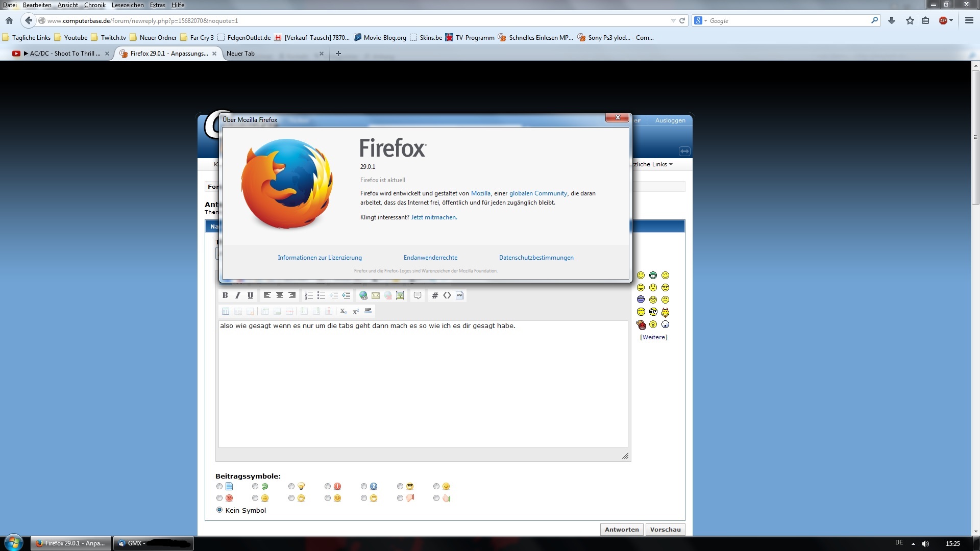Open the URL bar history dropdown
980x551 pixels.
click(673, 21)
